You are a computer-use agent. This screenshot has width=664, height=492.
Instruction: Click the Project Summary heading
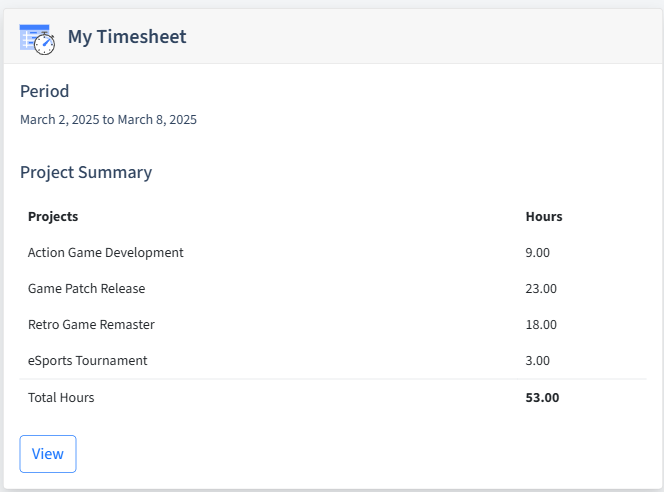click(86, 173)
